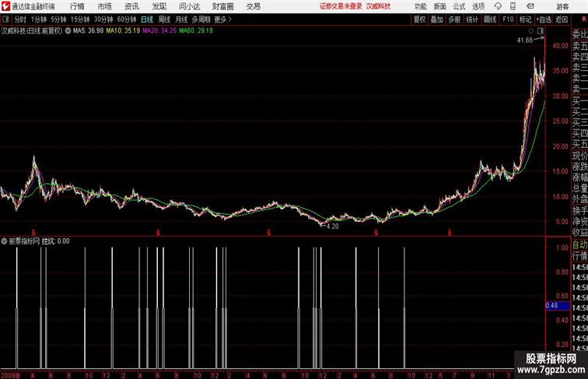The height and width of the screenshot is (379, 588).
Task: Open the 发现 menu
Action: (159, 6)
